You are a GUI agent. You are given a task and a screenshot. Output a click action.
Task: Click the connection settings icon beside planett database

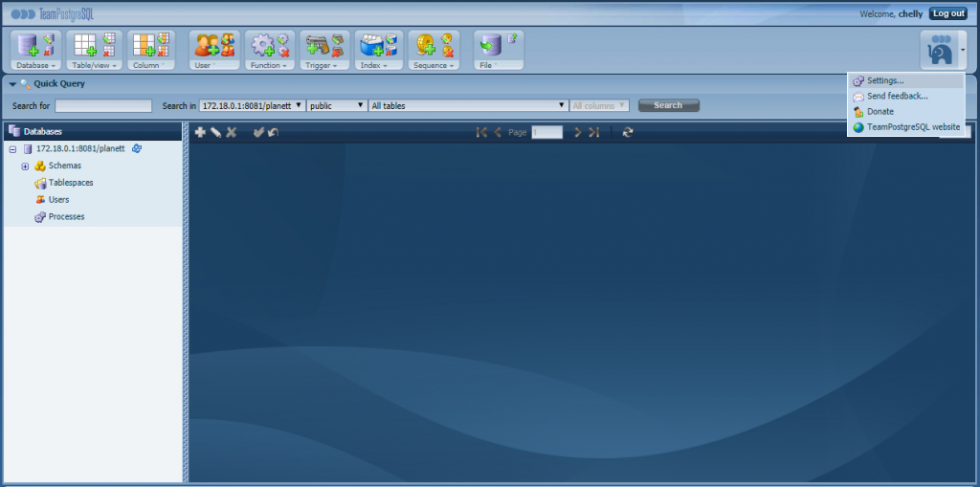[137, 149]
